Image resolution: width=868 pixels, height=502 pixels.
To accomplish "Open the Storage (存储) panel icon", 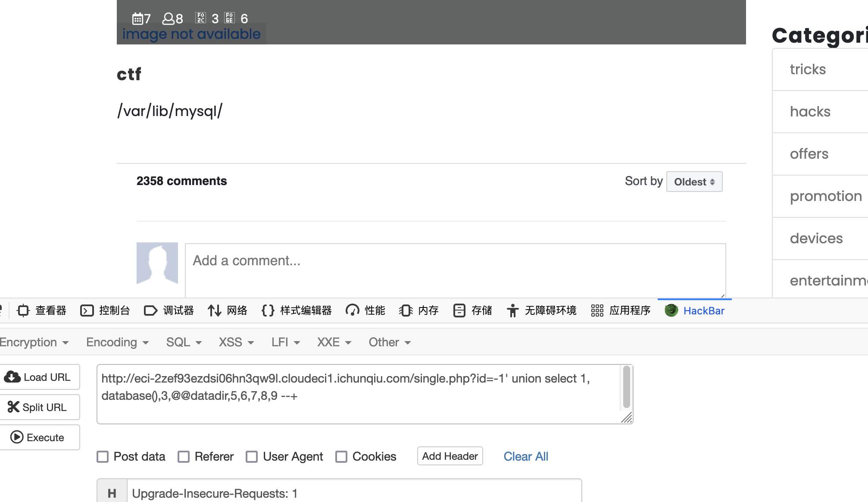I will [x=459, y=311].
